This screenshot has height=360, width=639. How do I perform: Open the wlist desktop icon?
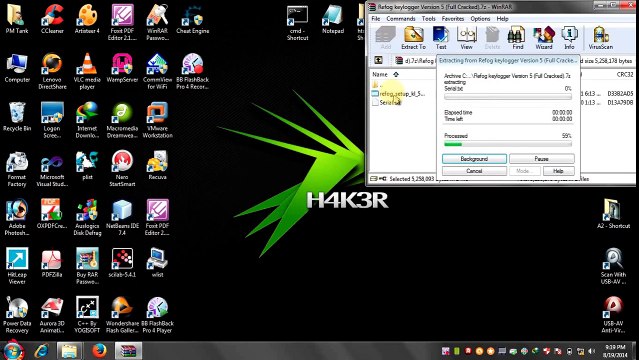[157, 263]
